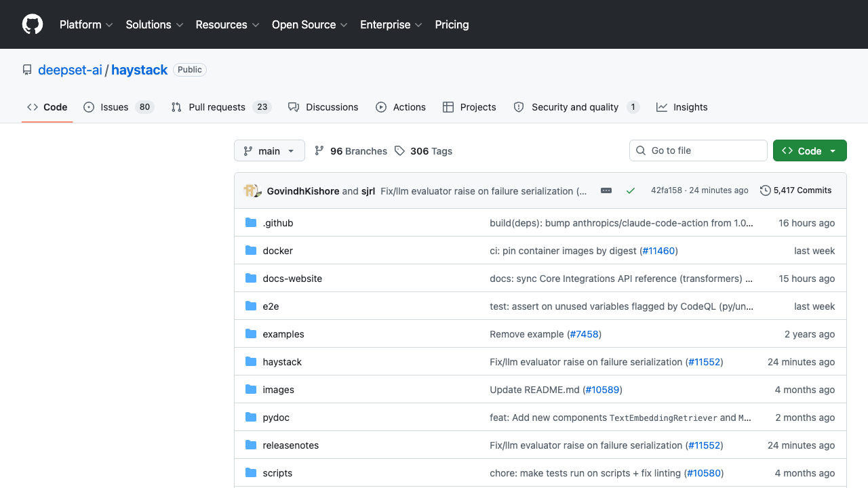Open the .github folder icon
868x488 pixels.
[251, 223]
